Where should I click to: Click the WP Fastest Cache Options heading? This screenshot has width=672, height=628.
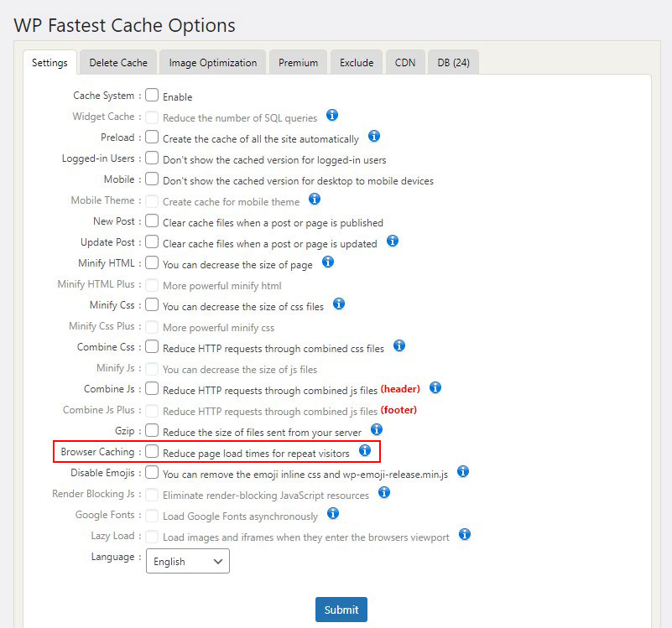pyautogui.click(x=124, y=25)
